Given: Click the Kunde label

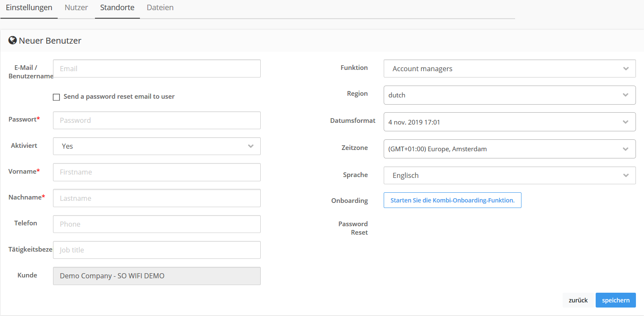Looking at the screenshot, I should (27, 275).
